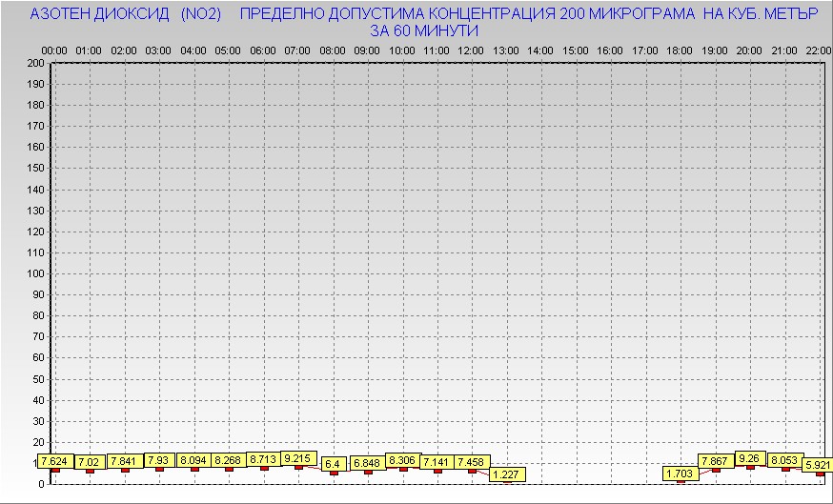Click the 8.306 value label at 10:00

402,460
